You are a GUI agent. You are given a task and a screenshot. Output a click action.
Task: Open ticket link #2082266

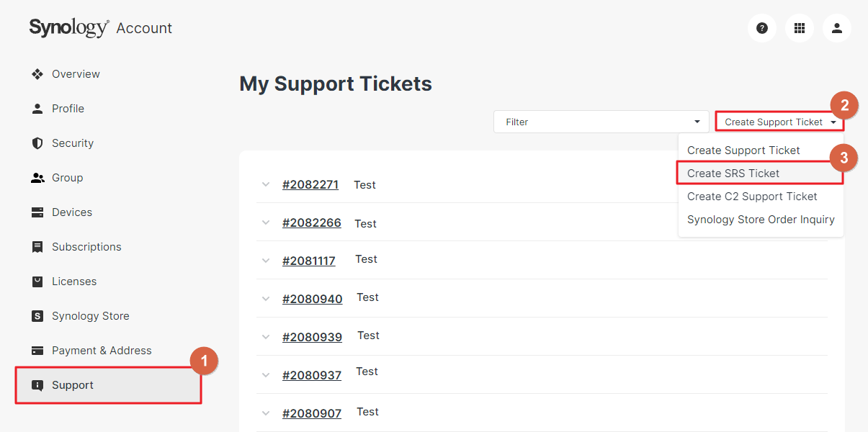(x=312, y=223)
